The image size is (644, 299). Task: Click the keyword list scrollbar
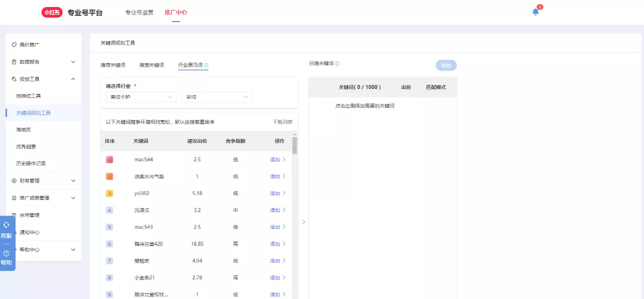[295, 146]
